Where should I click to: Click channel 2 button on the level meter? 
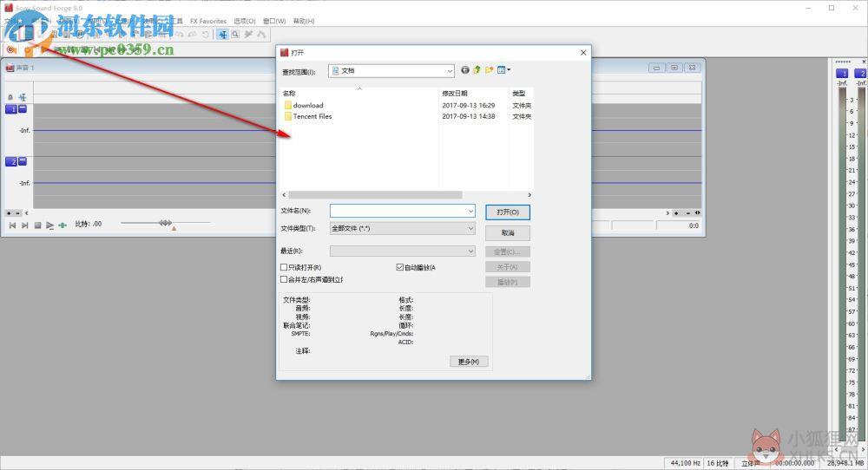pos(861,73)
